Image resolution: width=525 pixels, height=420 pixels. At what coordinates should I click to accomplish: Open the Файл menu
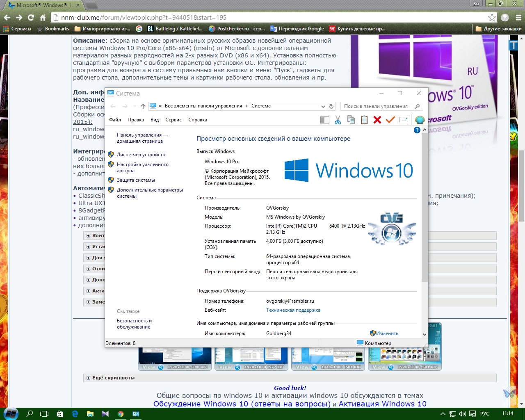click(x=115, y=120)
